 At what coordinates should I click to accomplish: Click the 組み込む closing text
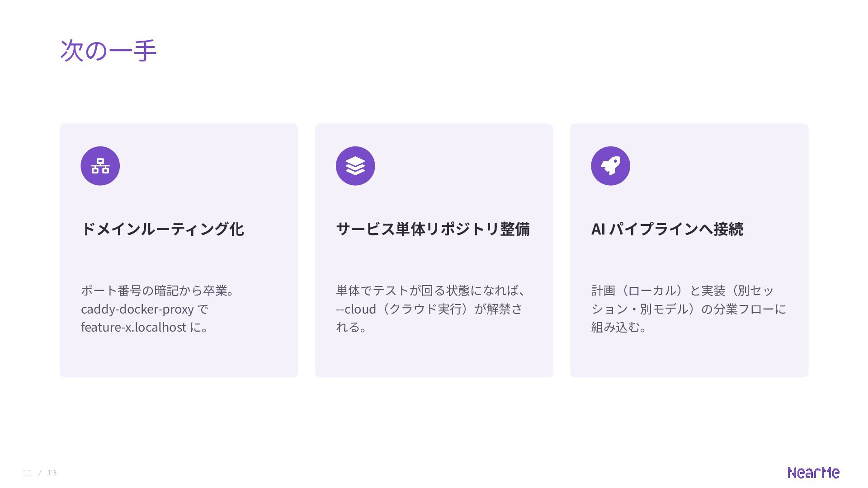pos(619,327)
